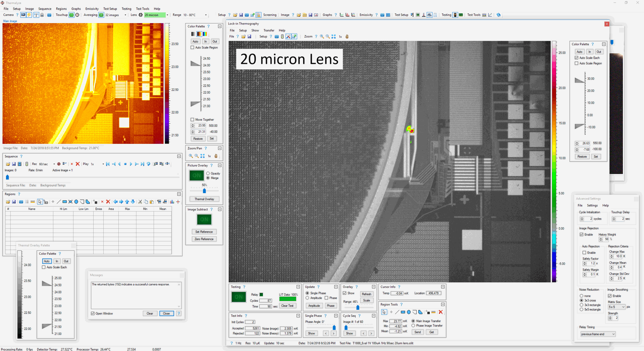This screenshot has width=644, height=351.
Task: Open the Emissivity menu in main menu bar
Action: [92, 9]
